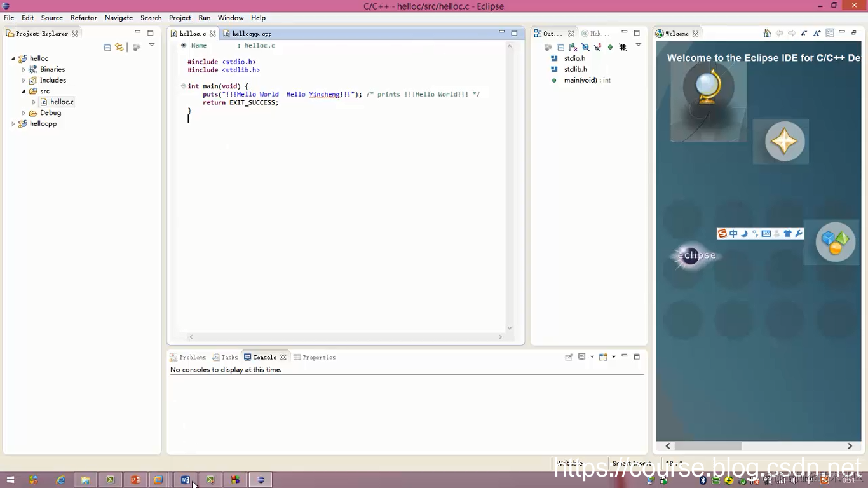This screenshot has height=488, width=868.
Task: Select the Includes tree item
Action: pos(53,80)
